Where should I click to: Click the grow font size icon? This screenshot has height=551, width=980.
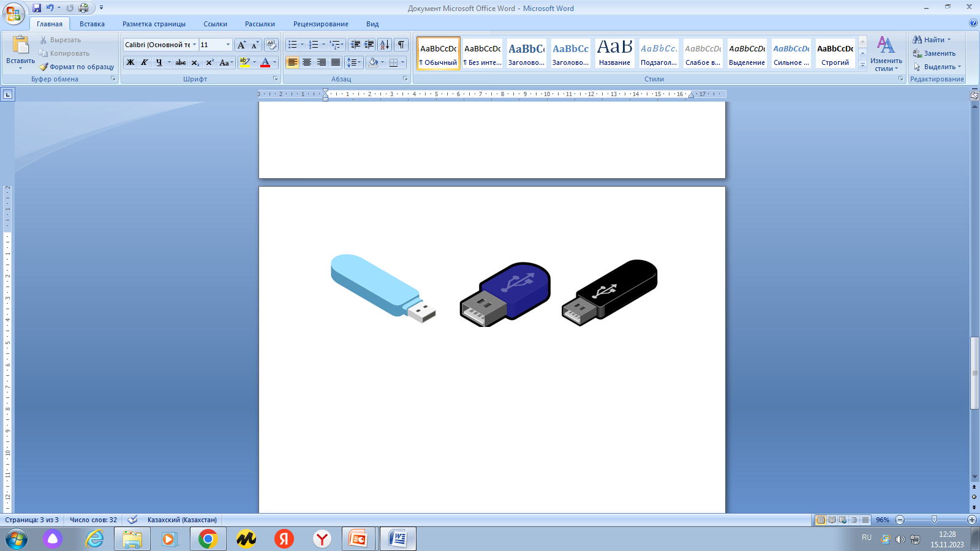[x=241, y=45]
